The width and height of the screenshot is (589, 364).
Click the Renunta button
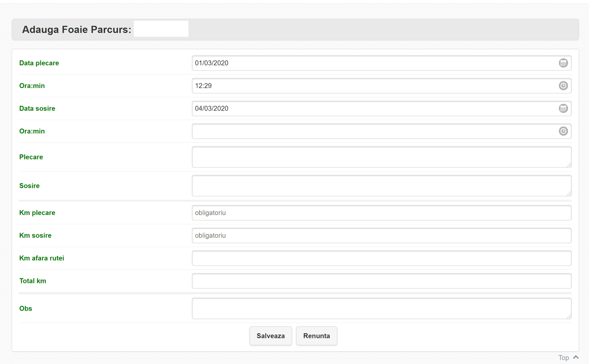316,336
